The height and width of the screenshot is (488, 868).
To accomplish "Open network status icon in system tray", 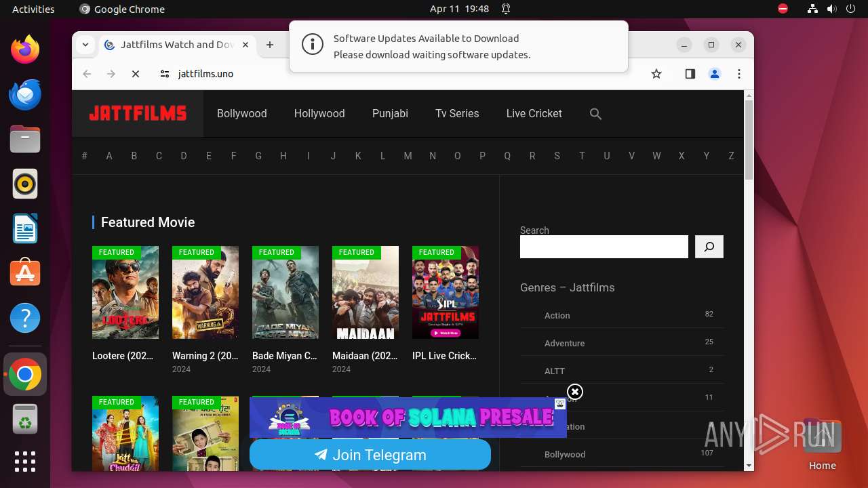I will tap(812, 9).
